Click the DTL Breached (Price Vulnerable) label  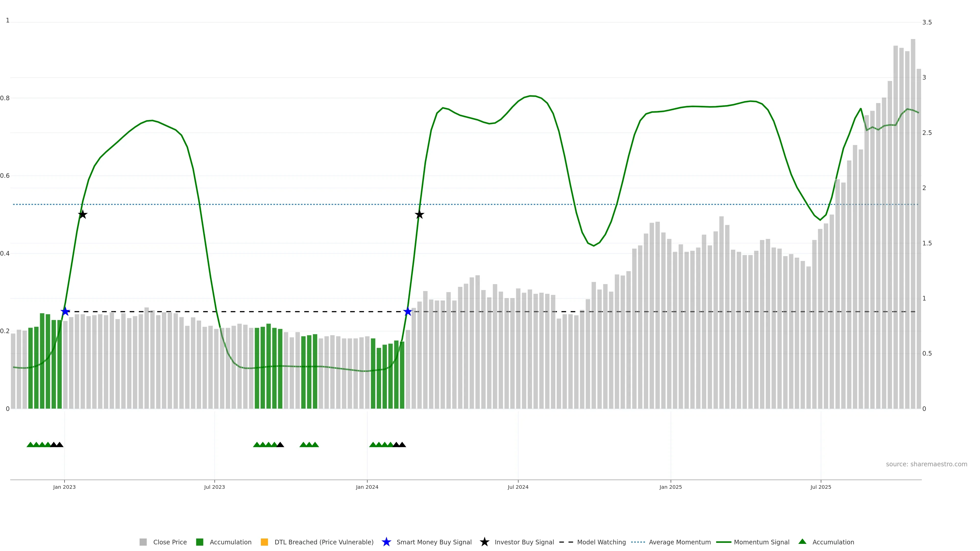pos(324,542)
